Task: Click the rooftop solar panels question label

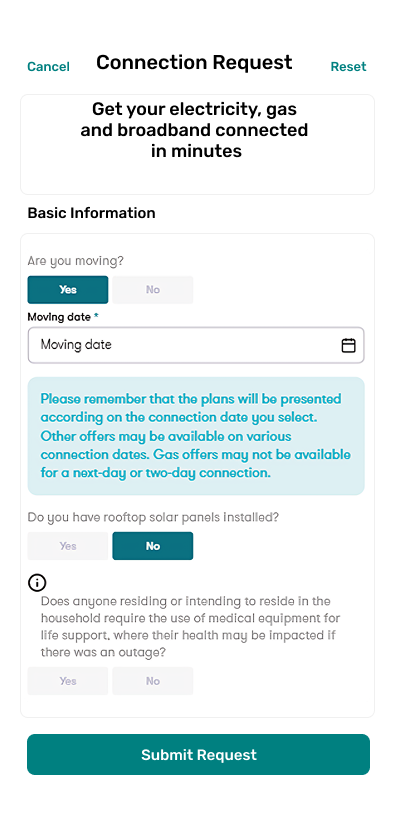Action: pyautogui.click(x=153, y=517)
